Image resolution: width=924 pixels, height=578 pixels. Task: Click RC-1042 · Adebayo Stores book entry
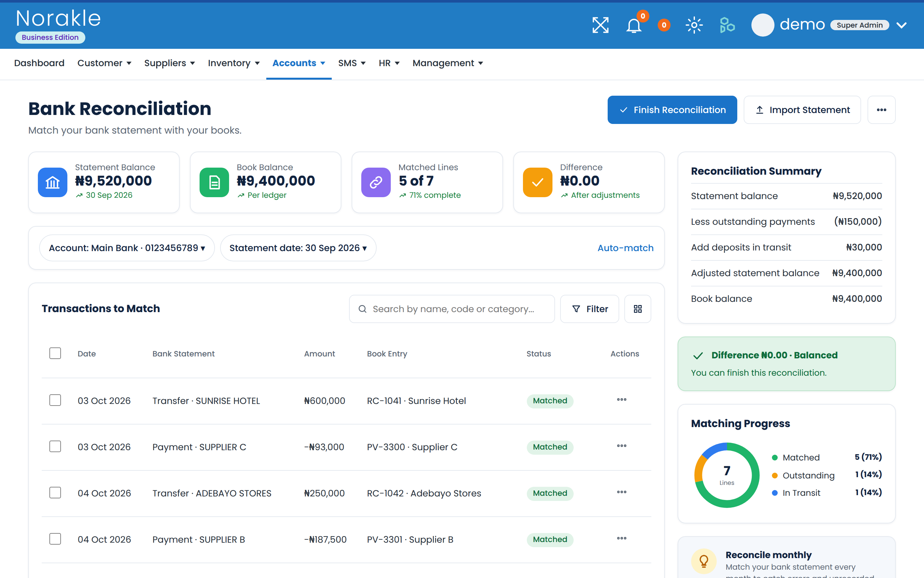pyautogui.click(x=424, y=493)
